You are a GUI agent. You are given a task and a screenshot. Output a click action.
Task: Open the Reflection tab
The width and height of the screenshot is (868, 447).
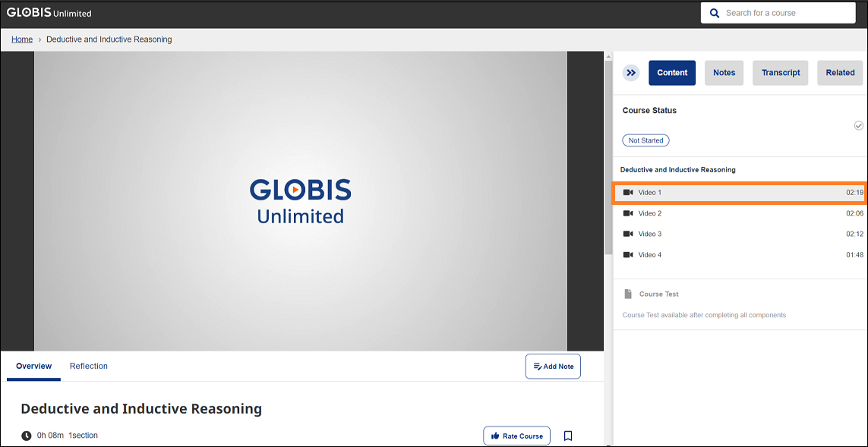[89, 367]
